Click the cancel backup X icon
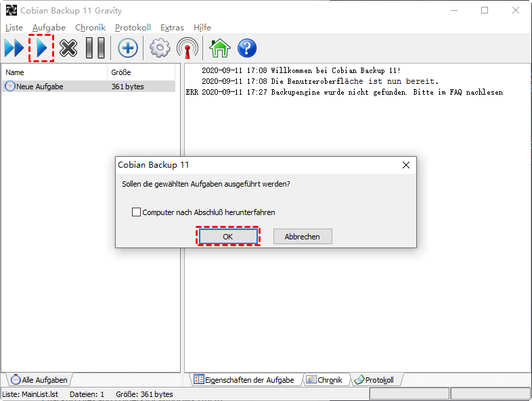The height and width of the screenshot is (401, 532). coord(68,48)
